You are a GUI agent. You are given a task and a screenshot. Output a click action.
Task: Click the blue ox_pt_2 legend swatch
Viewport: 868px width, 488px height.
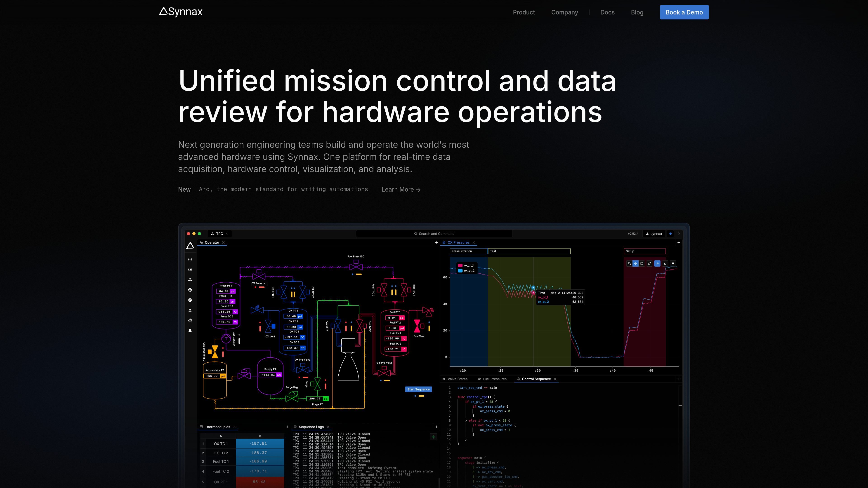[x=460, y=271]
